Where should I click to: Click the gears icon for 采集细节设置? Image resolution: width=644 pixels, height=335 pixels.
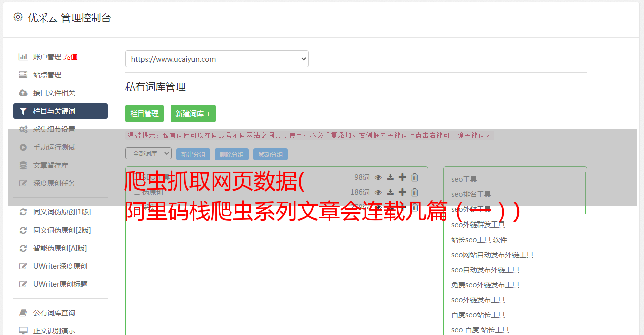coord(23,129)
